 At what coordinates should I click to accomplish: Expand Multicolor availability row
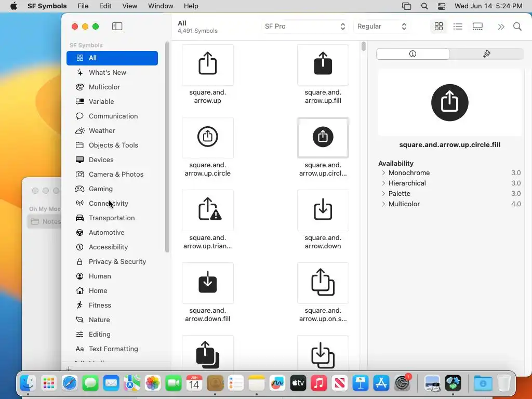click(383, 204)
